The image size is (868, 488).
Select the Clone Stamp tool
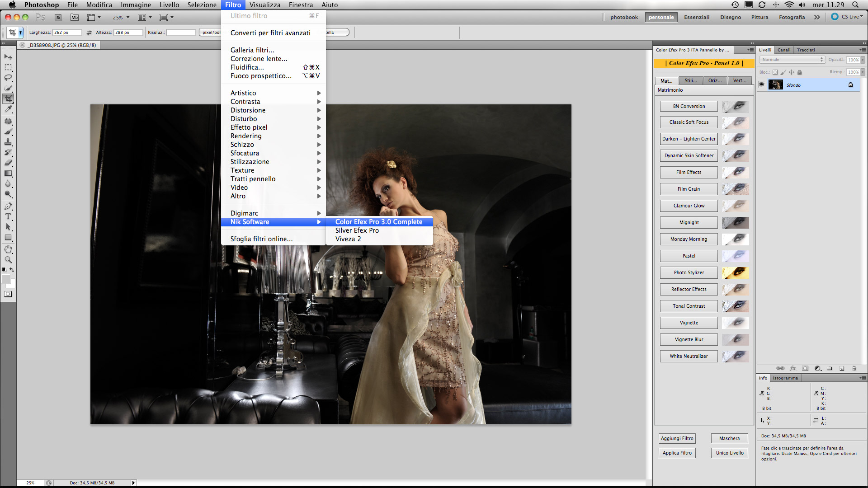(x=8, y=142)
